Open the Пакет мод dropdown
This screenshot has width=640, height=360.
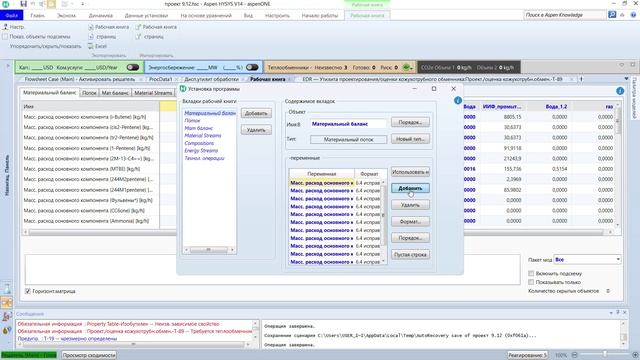(x=587, y=260)
